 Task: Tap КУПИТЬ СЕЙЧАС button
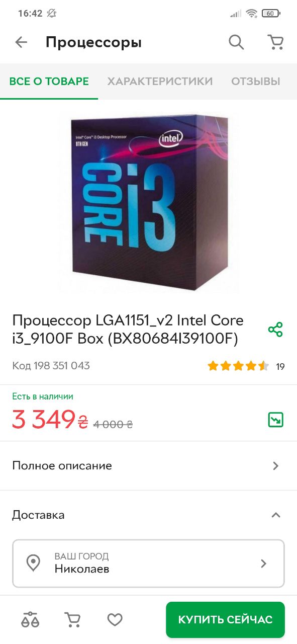click(226, 619)
